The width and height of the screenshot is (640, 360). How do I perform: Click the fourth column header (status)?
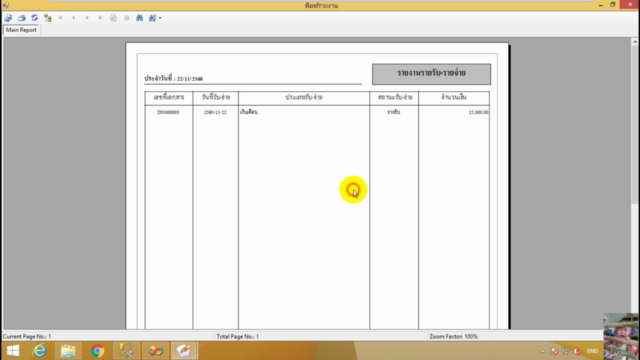(394, 98)
